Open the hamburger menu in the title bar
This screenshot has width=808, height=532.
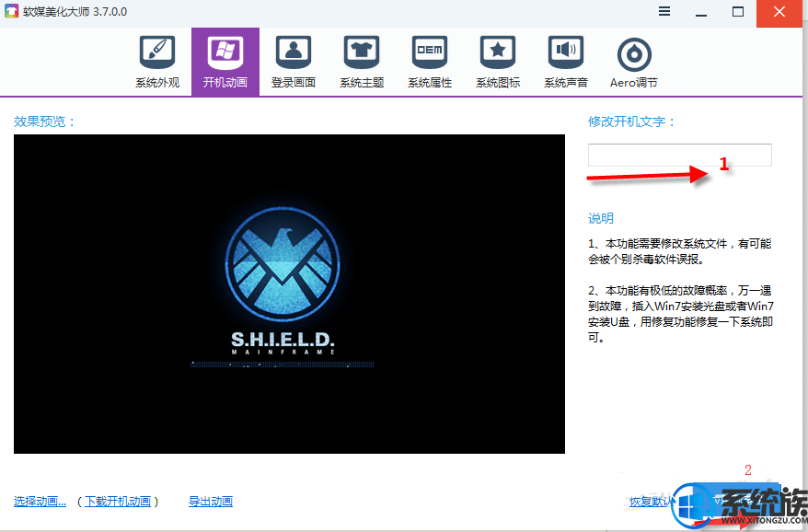click(x=664, y=11)
